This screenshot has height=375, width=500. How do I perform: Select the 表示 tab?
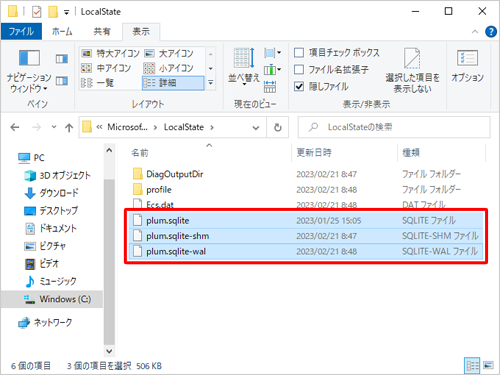pos(141,32)
